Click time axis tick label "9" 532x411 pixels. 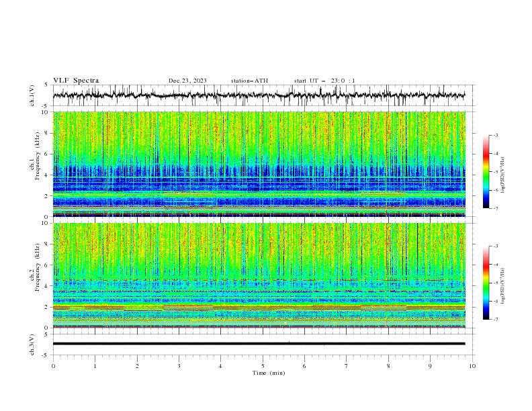430,366
